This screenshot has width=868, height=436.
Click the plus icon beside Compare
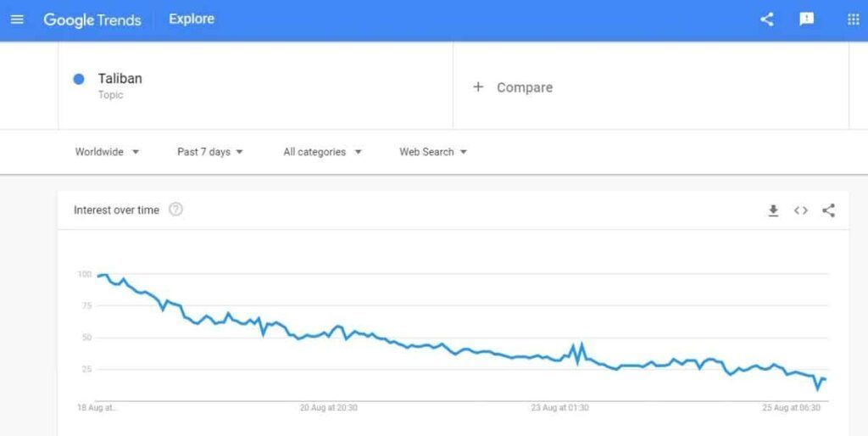[478, 87]
